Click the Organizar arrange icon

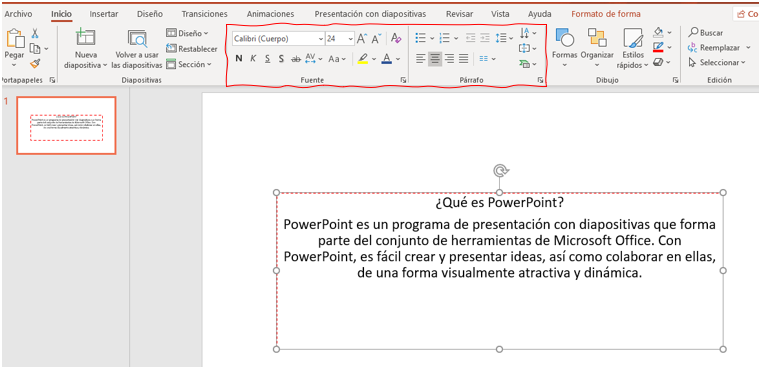pyautogui.click(x=597, y=37)
